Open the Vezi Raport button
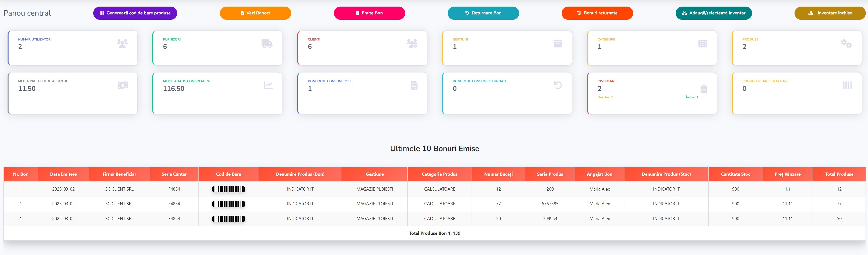The width and height of the screenshot is (868, 255). pos(255,13)
